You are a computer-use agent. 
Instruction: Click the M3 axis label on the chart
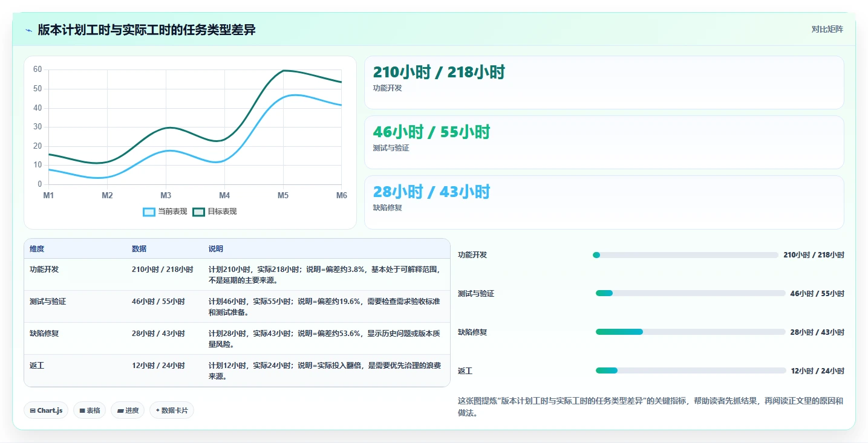pos(166,195)
